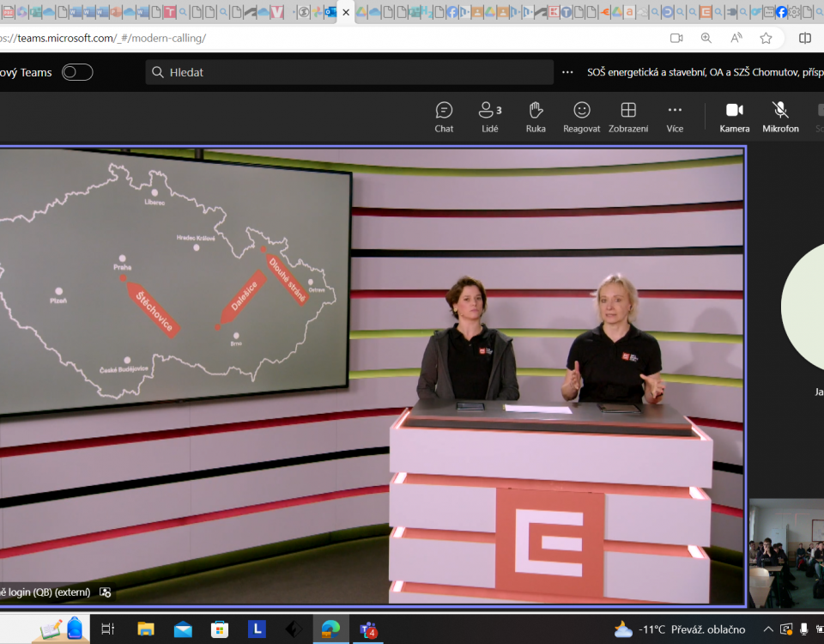The height and width of the screenshot is (644, 824).
Task: Click the SOŠ energetická a stavební organization name
Action: (x=706, y=72)
